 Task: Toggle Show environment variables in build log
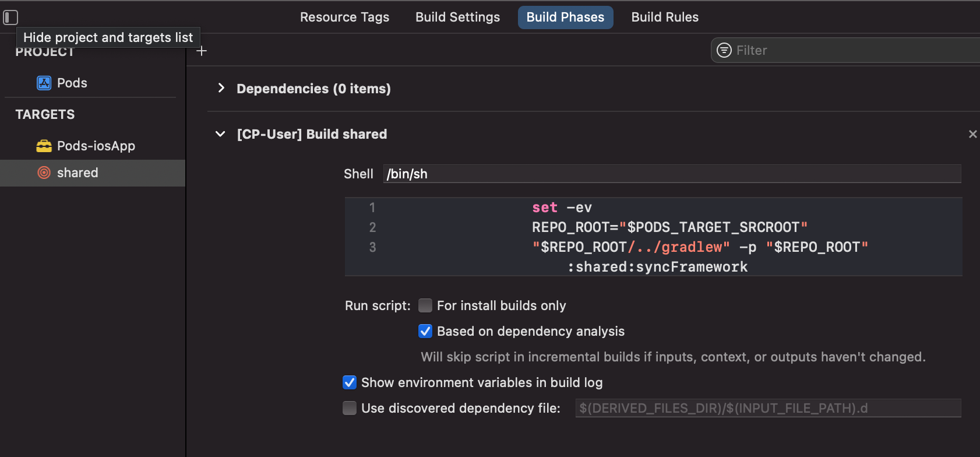(350, 382)
